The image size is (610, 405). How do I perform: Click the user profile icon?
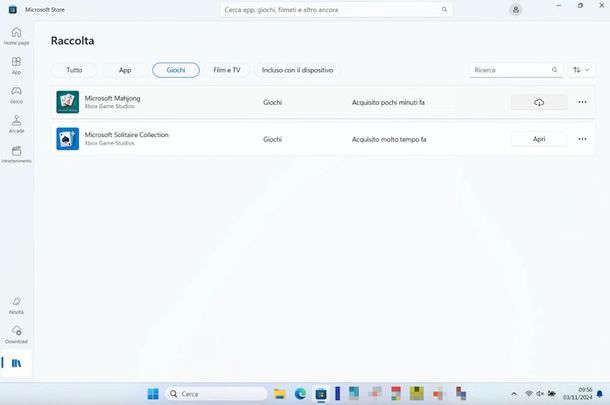[x=516, y=10]
